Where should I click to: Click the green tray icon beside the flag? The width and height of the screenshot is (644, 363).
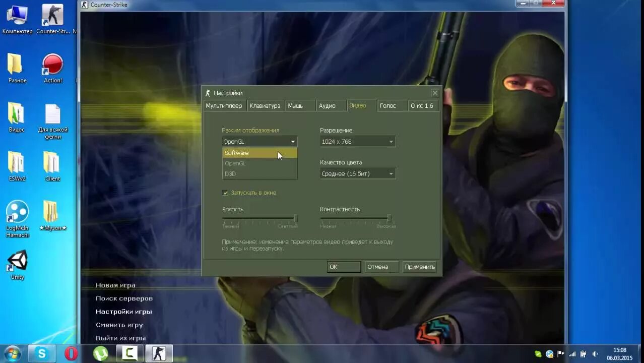pyautogui.click(x=538, y=354)
